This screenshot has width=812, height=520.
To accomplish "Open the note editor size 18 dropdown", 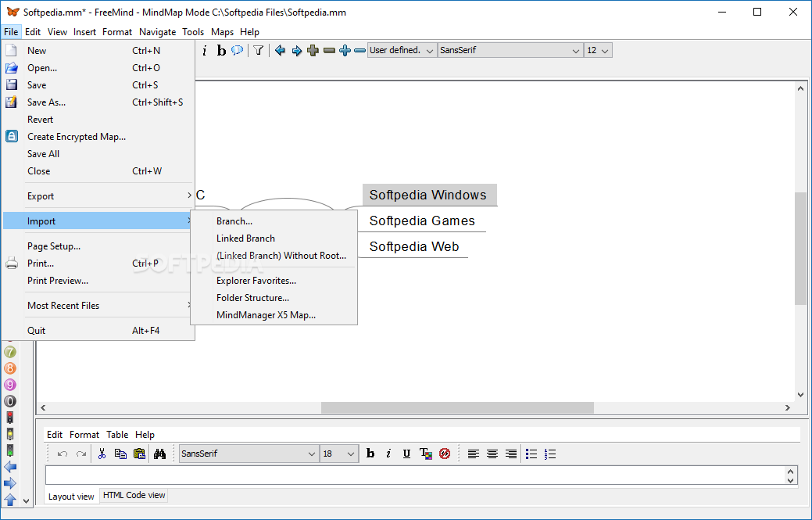I will point(338,454).
